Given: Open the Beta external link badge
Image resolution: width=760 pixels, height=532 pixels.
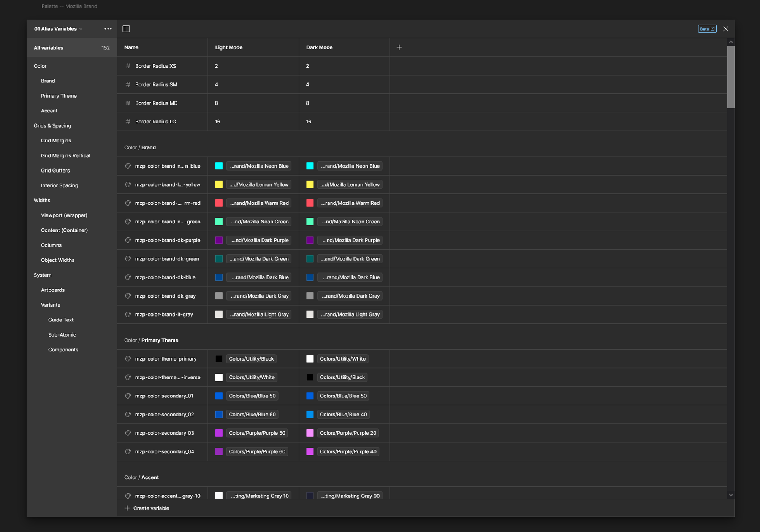Looking at the screenshot, I should tap(707, 29).
